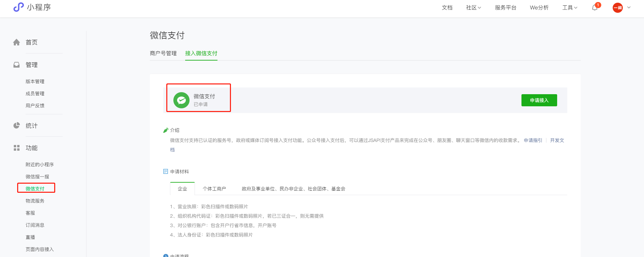Switch to 商户号管理 tab
Screen dimensions: 644x257
[x=163, y=53]
